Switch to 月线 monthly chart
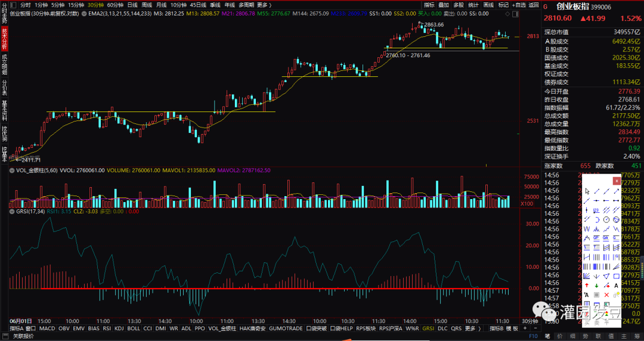644x341 pixels. (x=161, y=5)
